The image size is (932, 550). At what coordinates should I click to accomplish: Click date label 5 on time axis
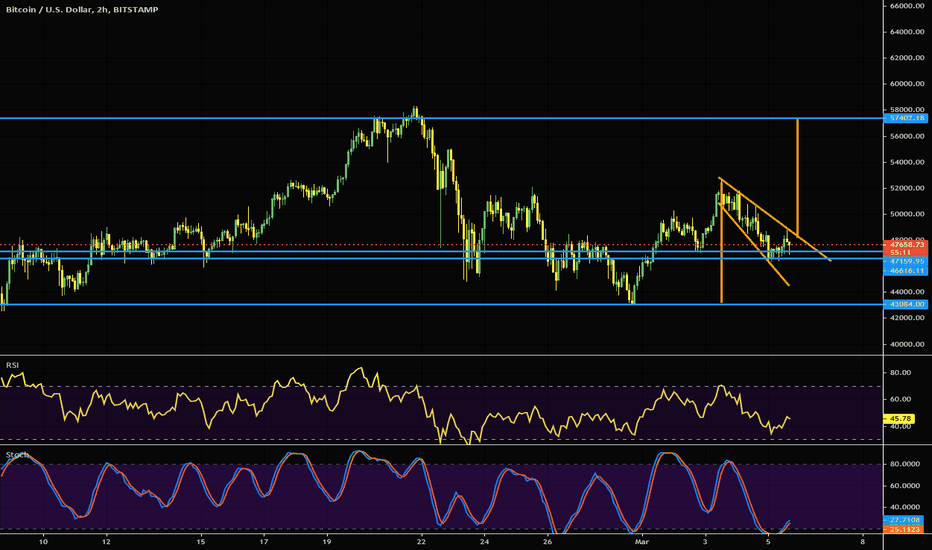click(x=768, y=542)
